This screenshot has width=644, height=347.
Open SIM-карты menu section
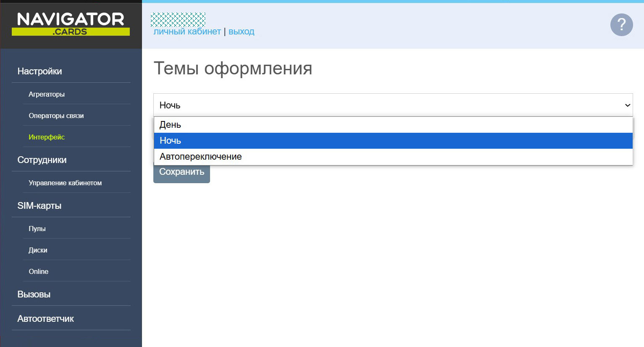pyautogui.click(x=39, y=206)
